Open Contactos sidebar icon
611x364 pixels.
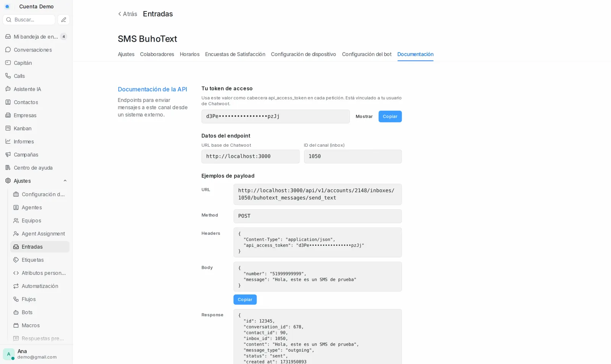tap(8, 102)
